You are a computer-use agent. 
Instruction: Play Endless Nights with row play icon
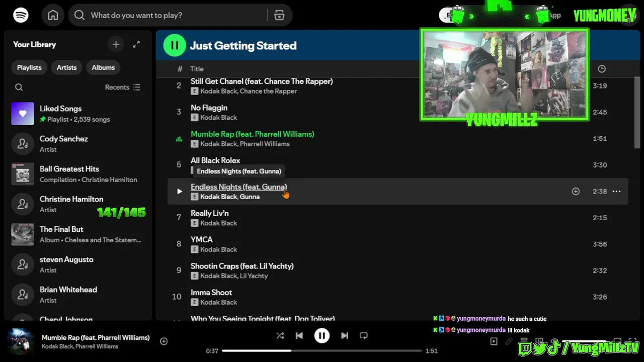point(179,192)
